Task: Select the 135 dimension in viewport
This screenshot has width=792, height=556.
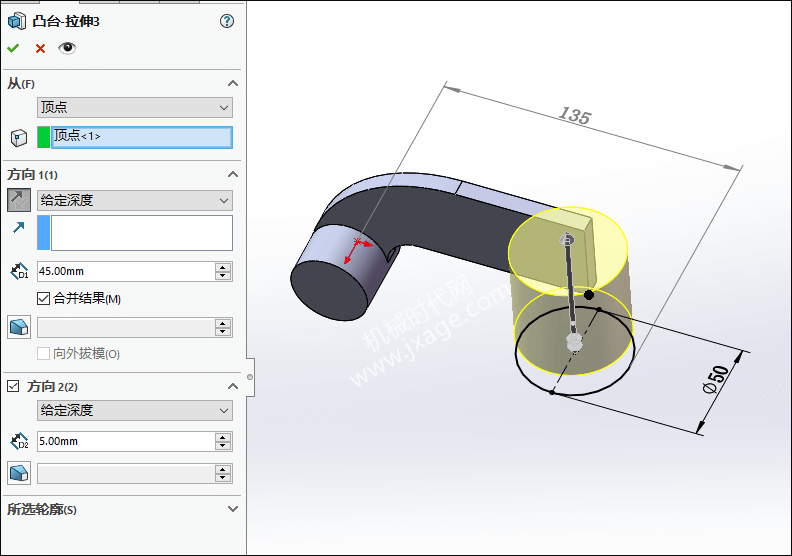Action: (x=574, y=116)
